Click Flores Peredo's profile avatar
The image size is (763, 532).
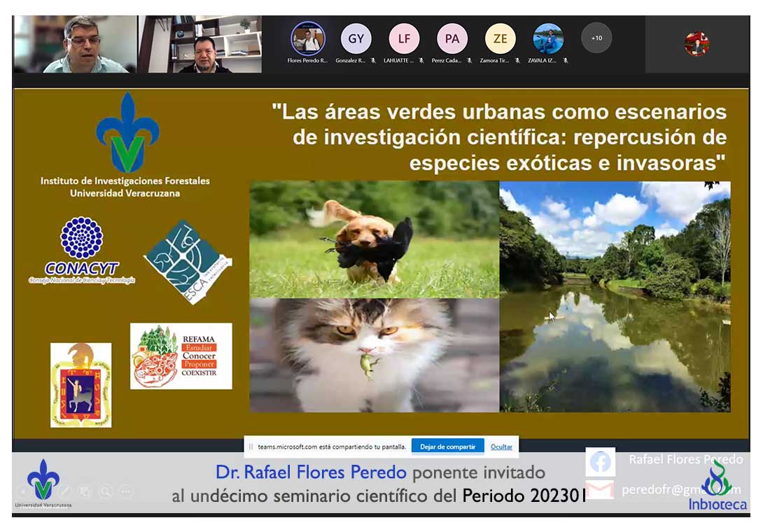(308, 38)
